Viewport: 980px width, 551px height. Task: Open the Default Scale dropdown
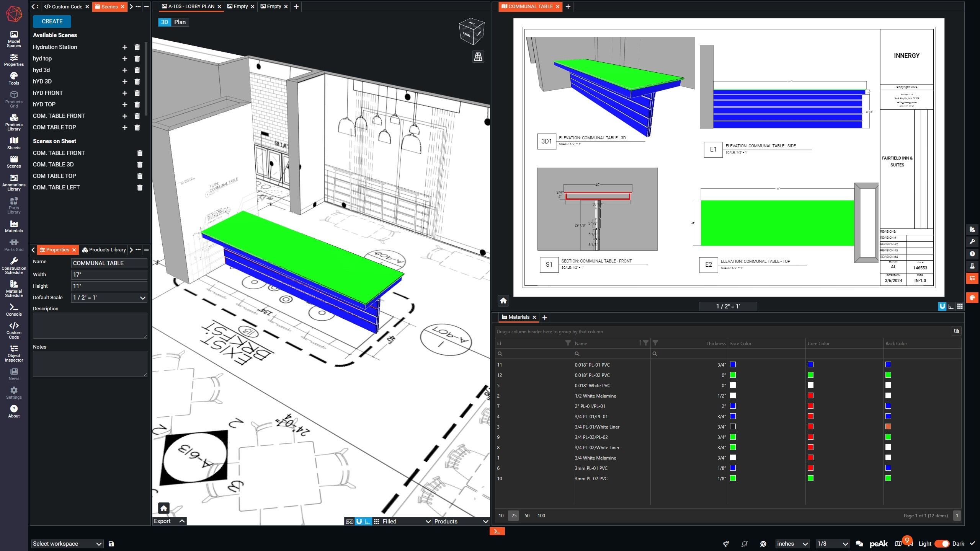point(109,298)
